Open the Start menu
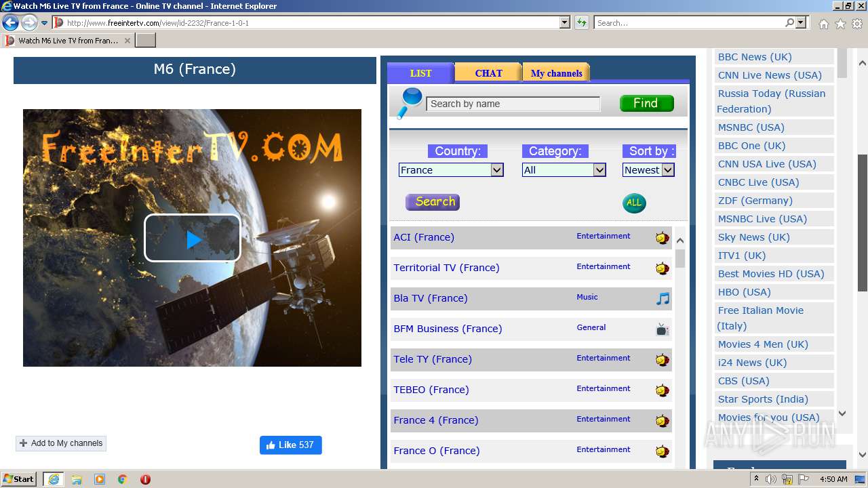 pyautogui.click(x=18, y=479)
